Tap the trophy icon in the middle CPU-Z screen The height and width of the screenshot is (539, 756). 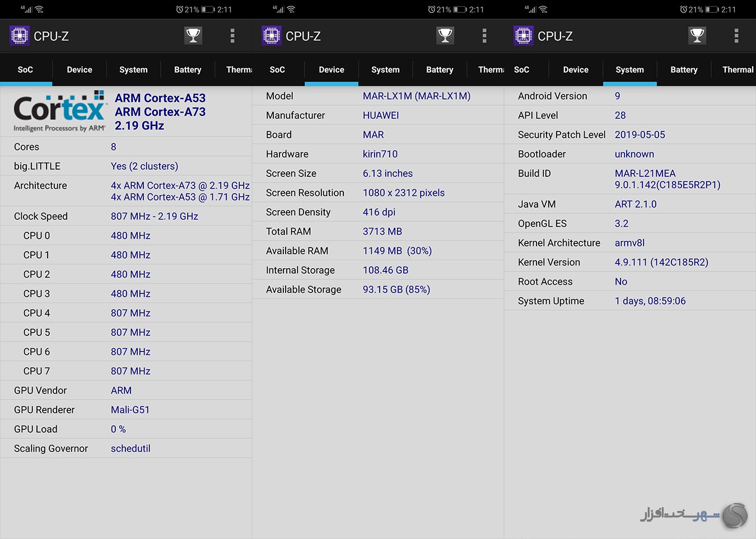[x=445, y=36]
